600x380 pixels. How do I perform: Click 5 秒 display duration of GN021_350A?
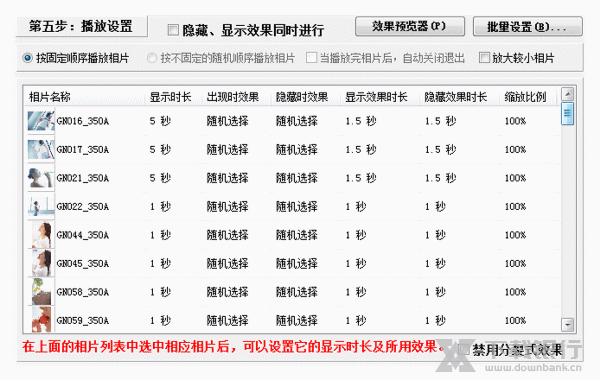(x=160, y=178)
